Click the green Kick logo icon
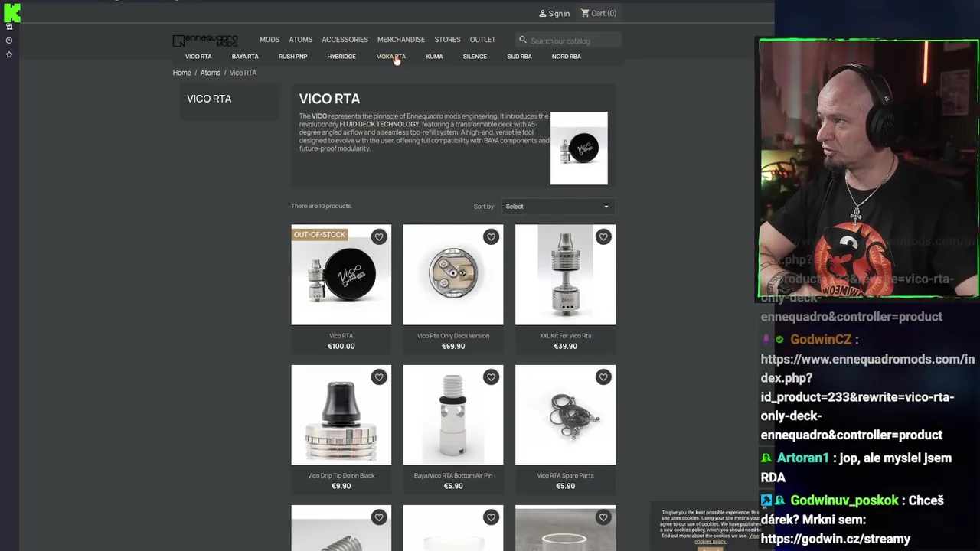980x551 pixels. [11, 12]
